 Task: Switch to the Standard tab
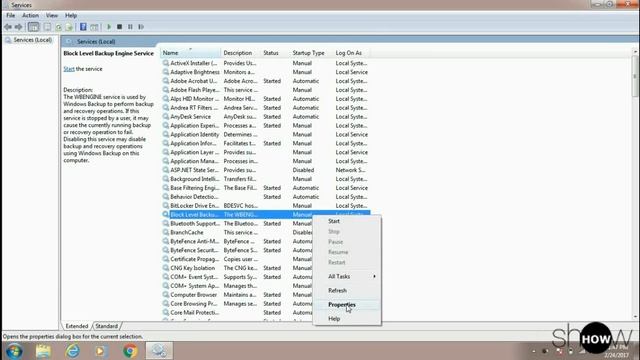tap(107, 326)
